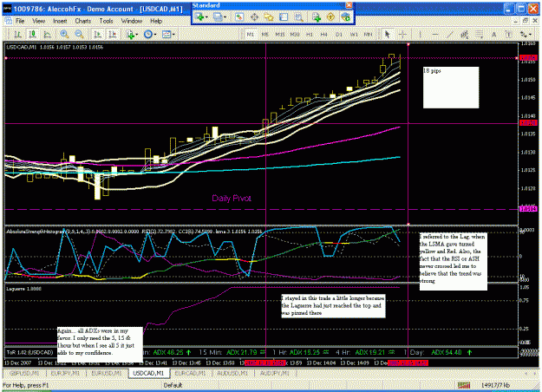The width and height of the screenshot is (542, 392).
Task: Open the View menu
Action: (39, 21)
